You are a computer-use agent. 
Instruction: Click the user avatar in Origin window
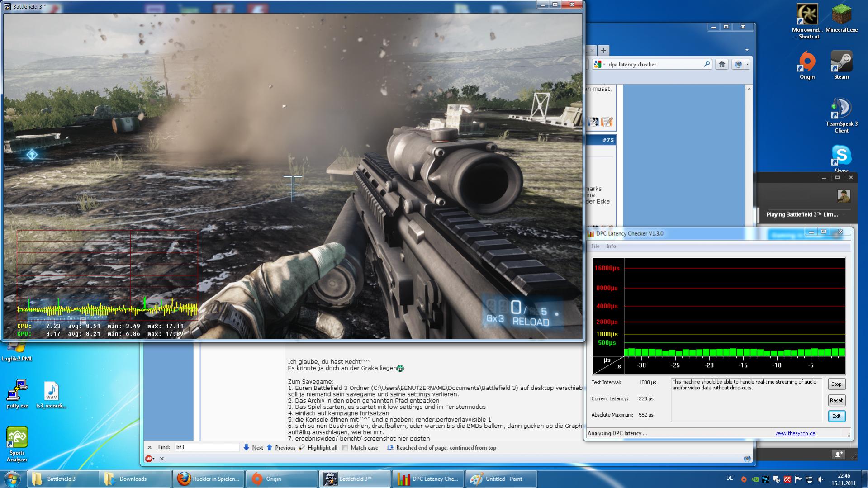[844, 196]
